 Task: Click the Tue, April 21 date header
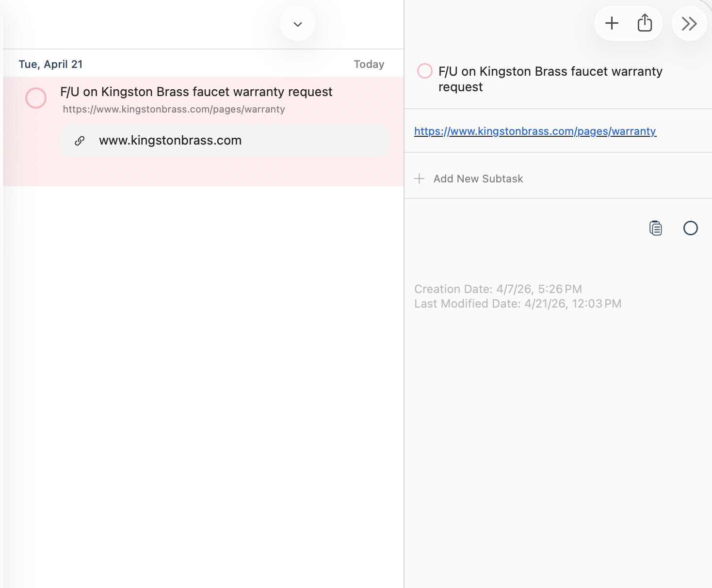tap(51, 64)
